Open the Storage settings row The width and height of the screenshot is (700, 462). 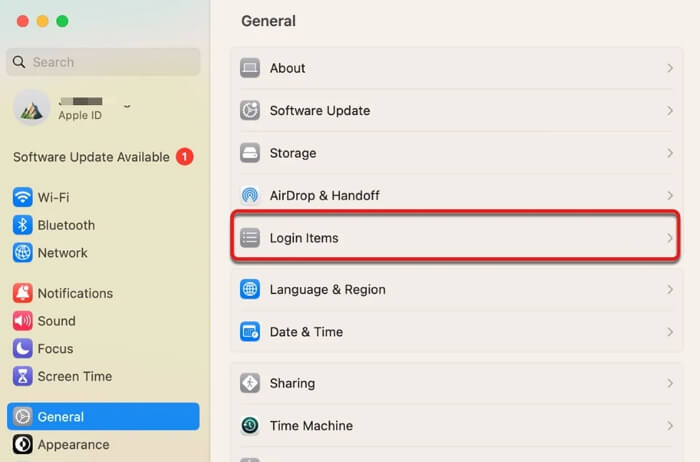456,153
